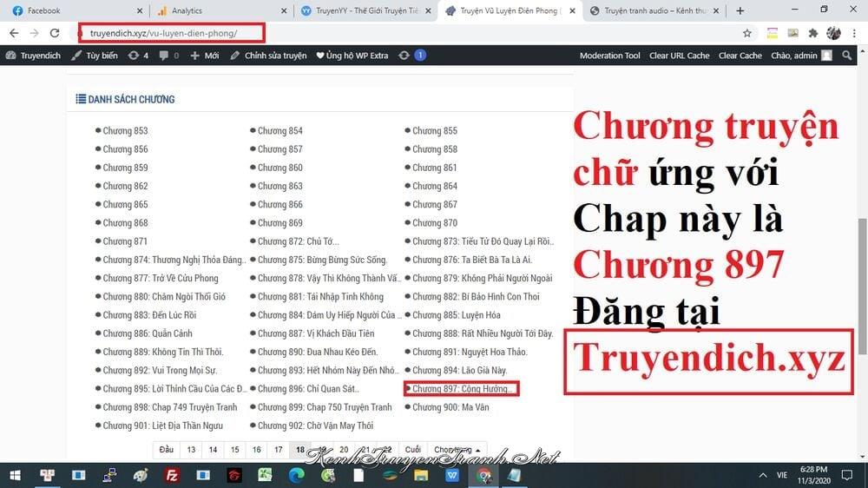Click Ủng hộ WP Extra heart item
This screenshot has width=868, height=488.
click(x=352, y=56)
